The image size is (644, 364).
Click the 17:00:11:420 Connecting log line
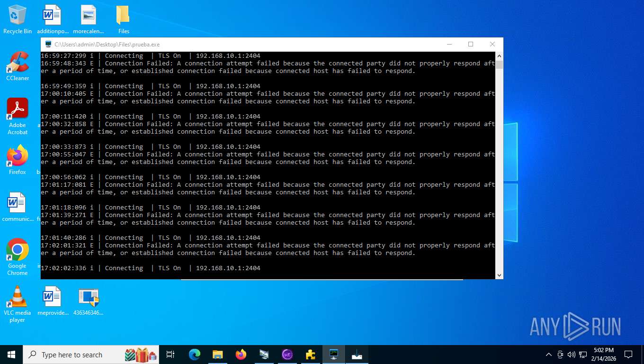pyautogui.click(x=151, y=117)
